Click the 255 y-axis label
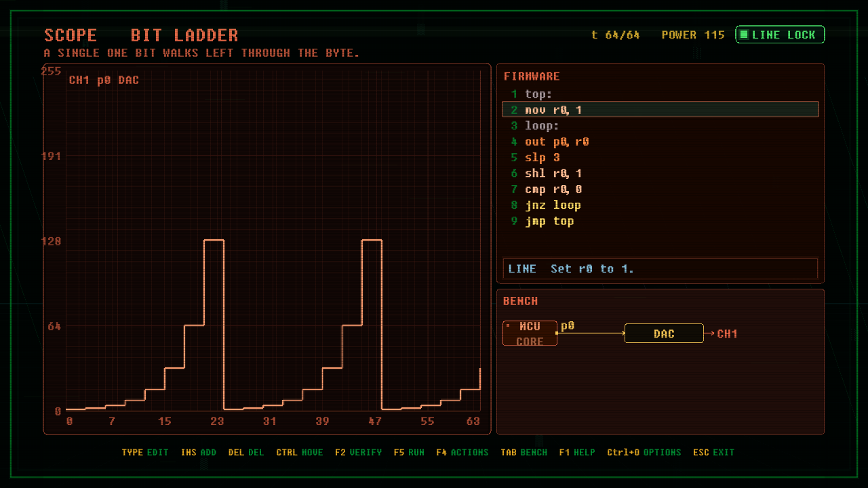The height and width of the screenshot is (488, 868). 52,71
